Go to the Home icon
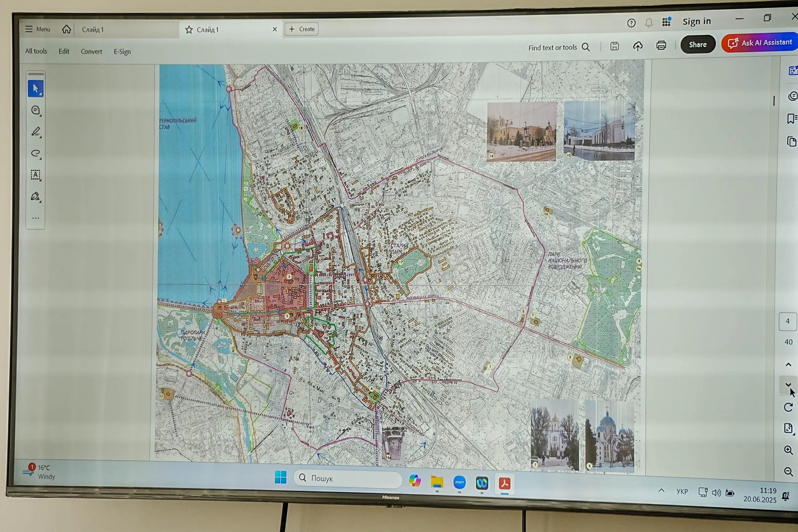The image size is (798, 532). 67,29
